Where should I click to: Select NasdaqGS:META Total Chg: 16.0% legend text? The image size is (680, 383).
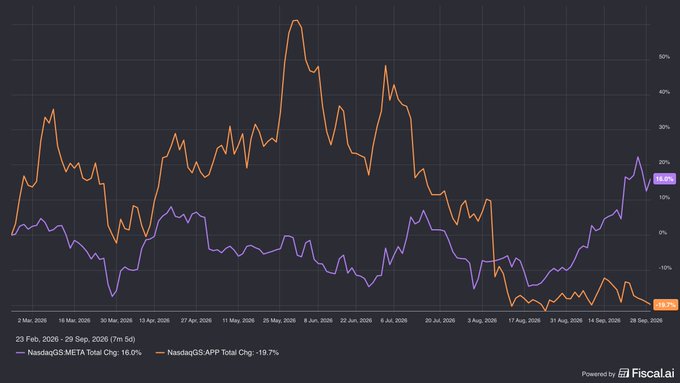pyautogui.click(x=85, y=353)
